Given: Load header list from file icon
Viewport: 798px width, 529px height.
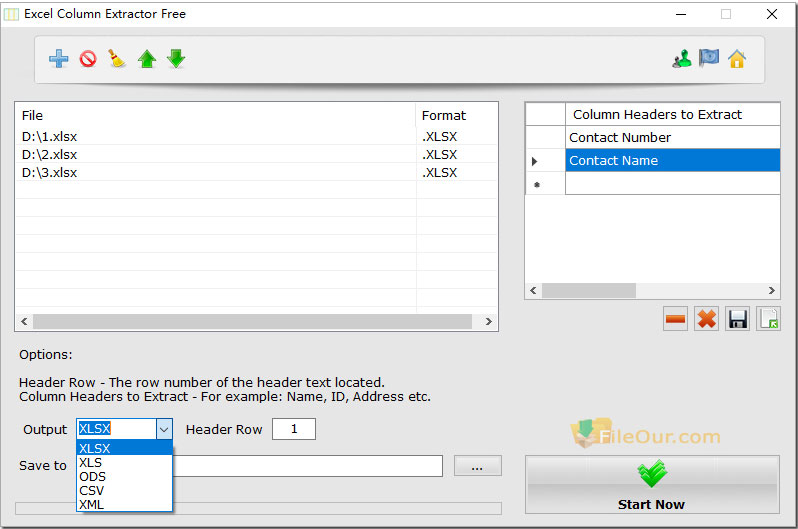Looking at the screenshot, I should (x=768, y=319).
